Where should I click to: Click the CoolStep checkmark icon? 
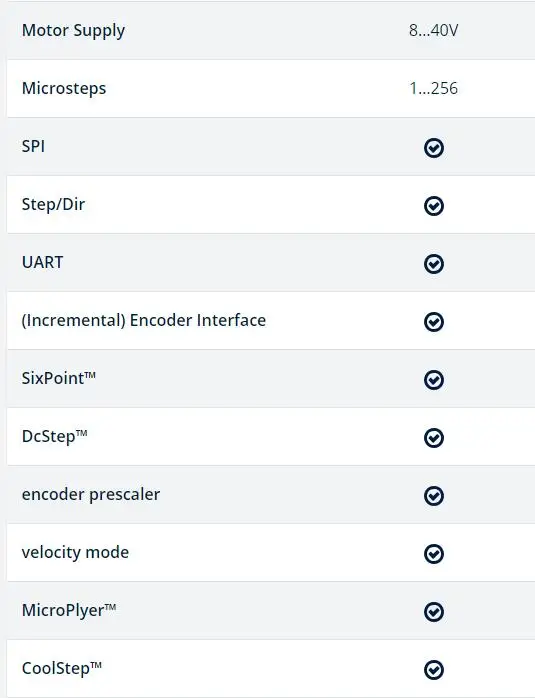(x=434, y=670)
